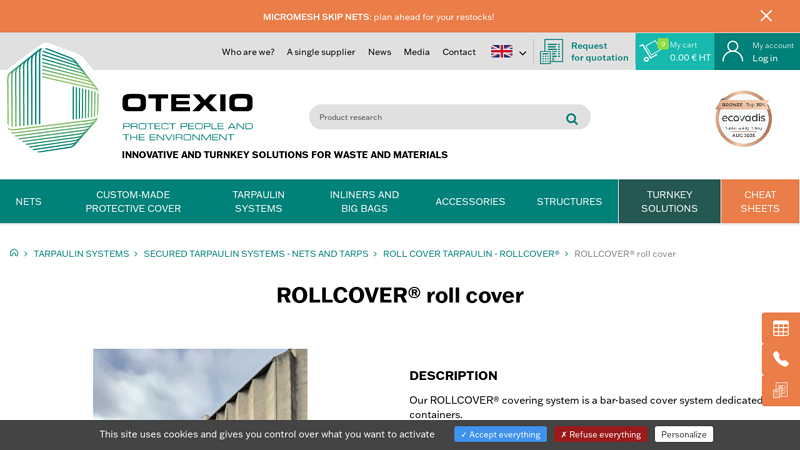Click the user account silhouette icon
This screenshot has height=450, width=800.
click(732, 52)
